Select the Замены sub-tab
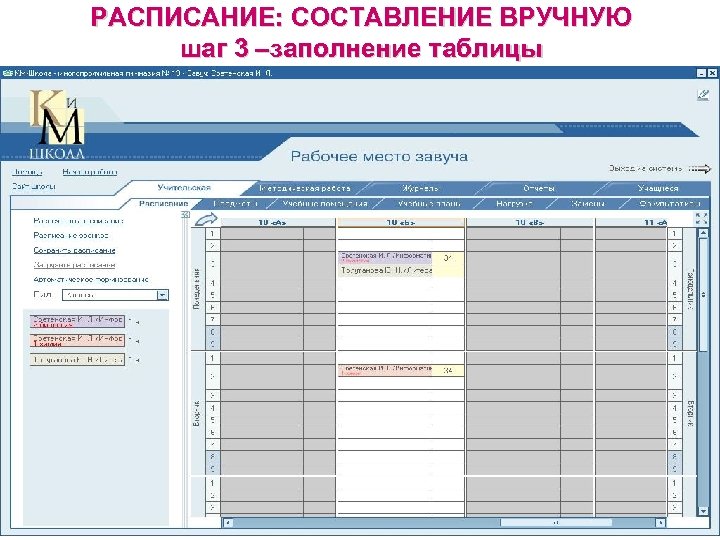720x540 pixels. click(588, 203)
